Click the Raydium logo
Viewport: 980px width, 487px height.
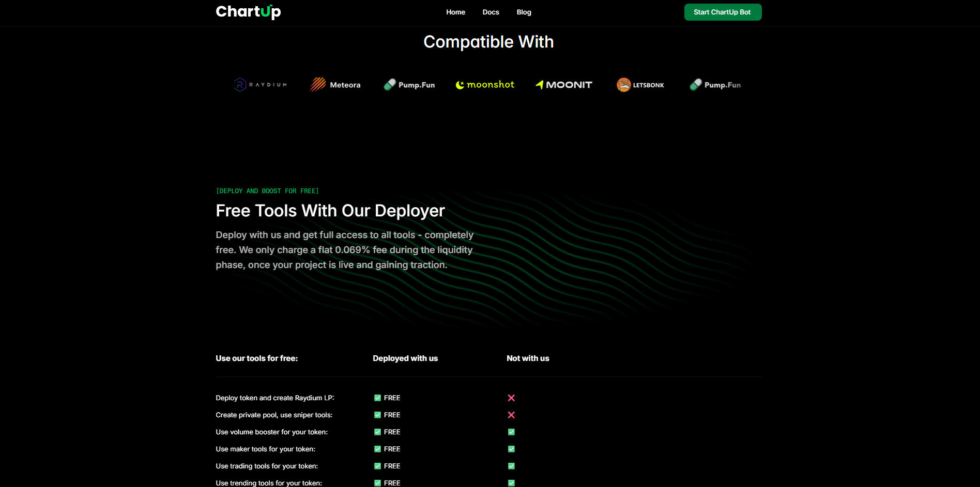pyautogui.click(x=260, y=85)
